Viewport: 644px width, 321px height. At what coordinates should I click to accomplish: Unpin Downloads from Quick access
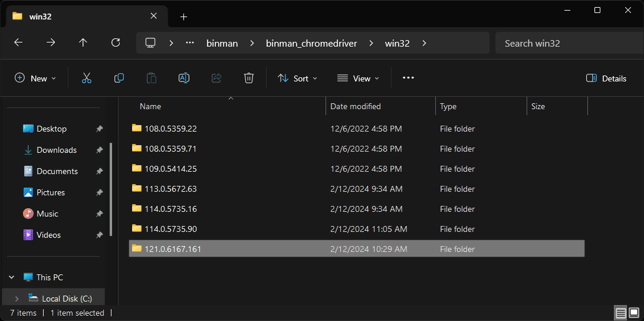[99, 150]
